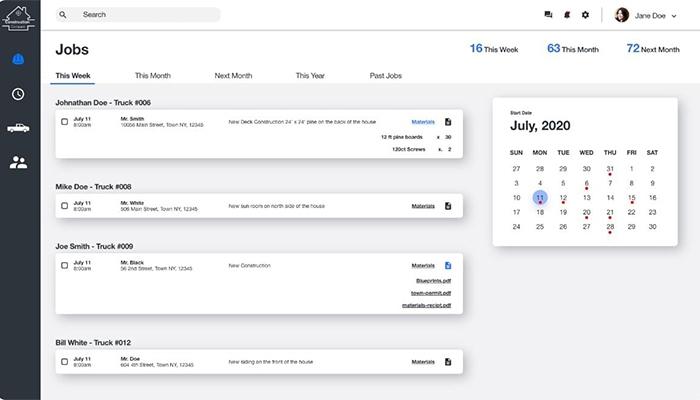Check the Mr. Black job checkbox
The height and width of the screenshot is (400, 700).
[65, 265]
